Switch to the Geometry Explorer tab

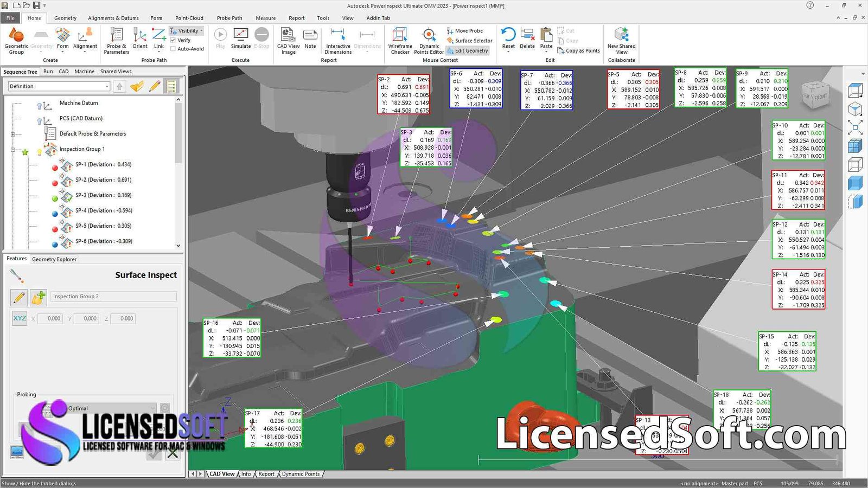point(54,259)
